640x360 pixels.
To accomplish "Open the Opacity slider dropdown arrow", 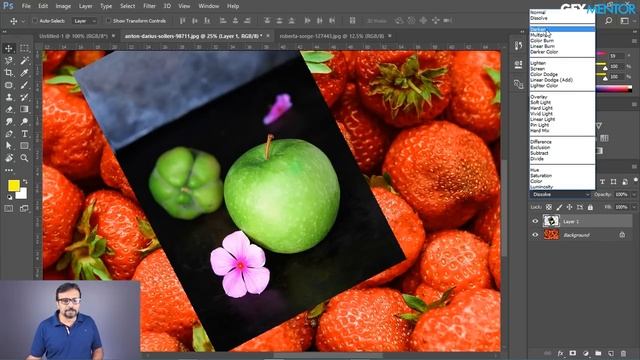I will click(x=634, y=195).
